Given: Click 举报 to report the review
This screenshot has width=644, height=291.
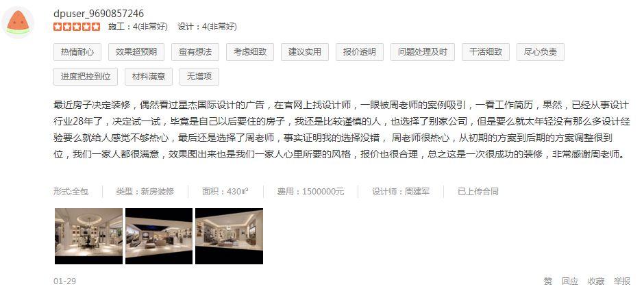Looking at the screenshot, I should [x=622, y=281].
